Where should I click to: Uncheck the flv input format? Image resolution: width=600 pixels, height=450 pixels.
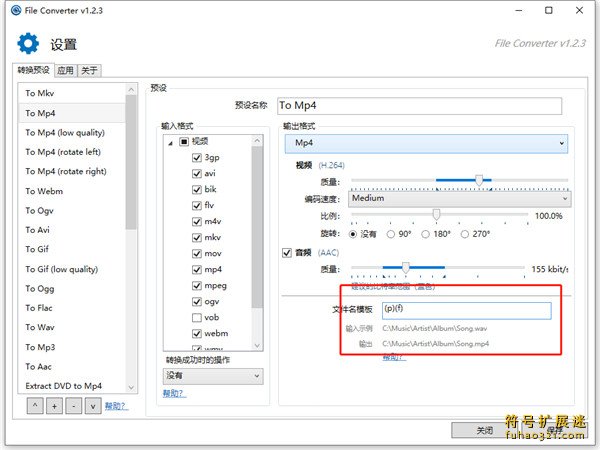pos(197,206)
